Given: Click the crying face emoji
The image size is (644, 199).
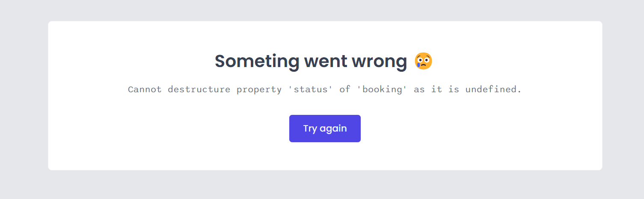Looking at the screenshot, I should point(423,61).
